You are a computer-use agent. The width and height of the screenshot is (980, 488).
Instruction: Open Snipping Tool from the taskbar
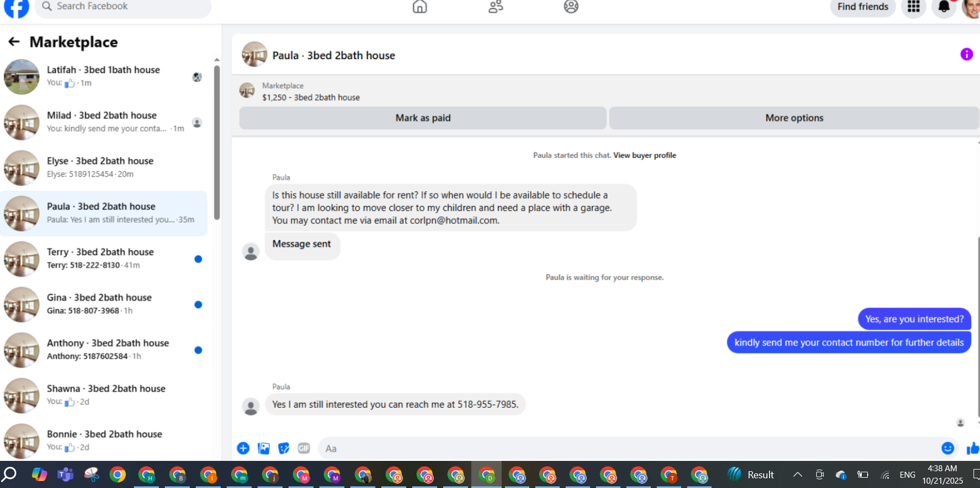coord(92,474)
